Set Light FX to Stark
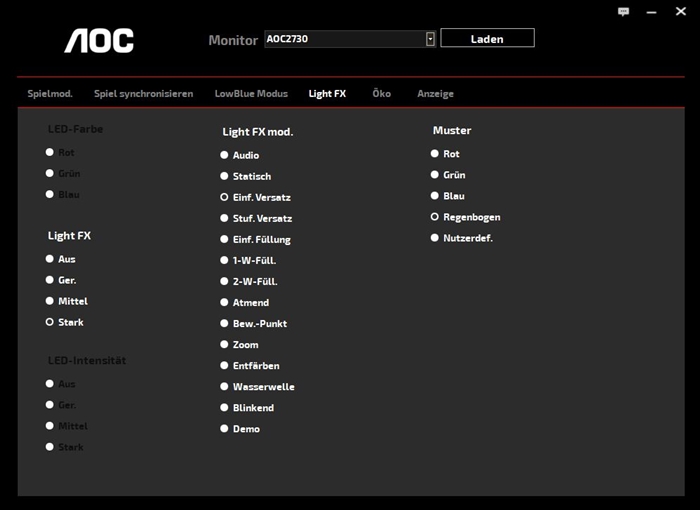The height and width of the screenshot is (510, 700). tap(64, 322)
